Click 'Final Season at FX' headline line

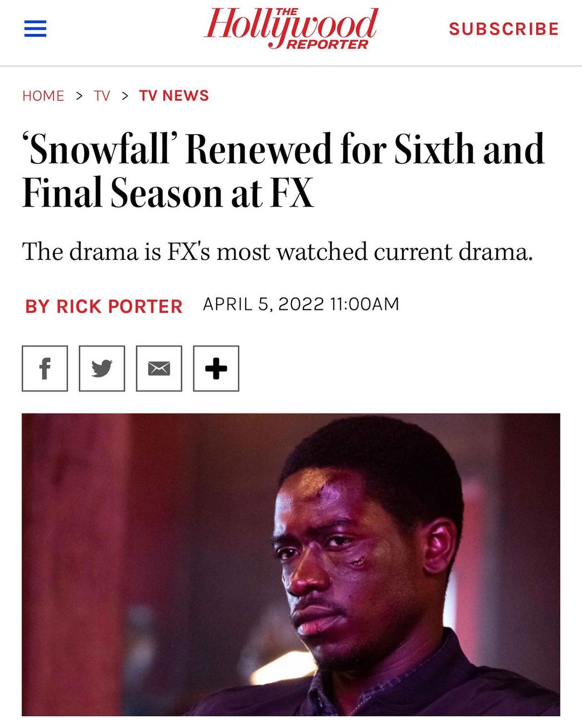(x=168, y=193)
